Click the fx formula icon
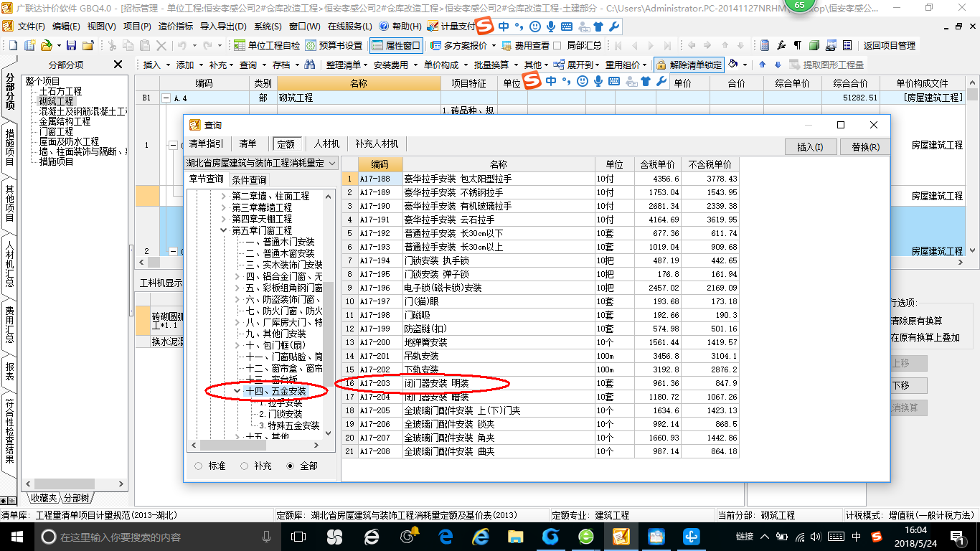This screenshot has width=980, height=551. 781,45
